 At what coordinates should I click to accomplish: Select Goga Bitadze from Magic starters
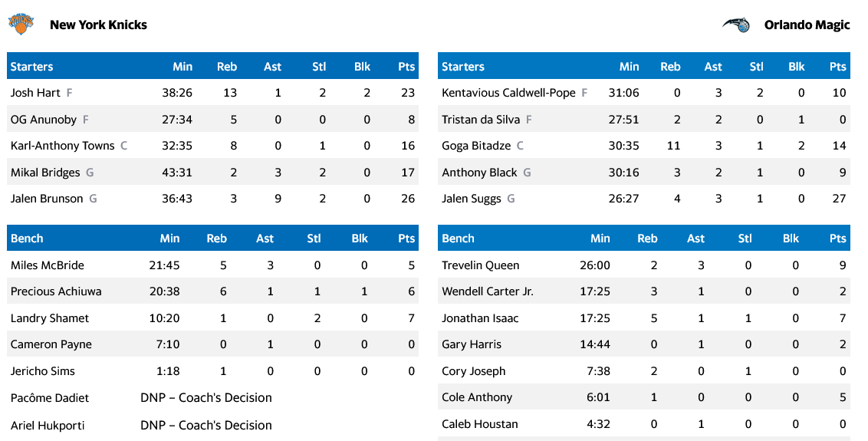(x=475, y=146)
